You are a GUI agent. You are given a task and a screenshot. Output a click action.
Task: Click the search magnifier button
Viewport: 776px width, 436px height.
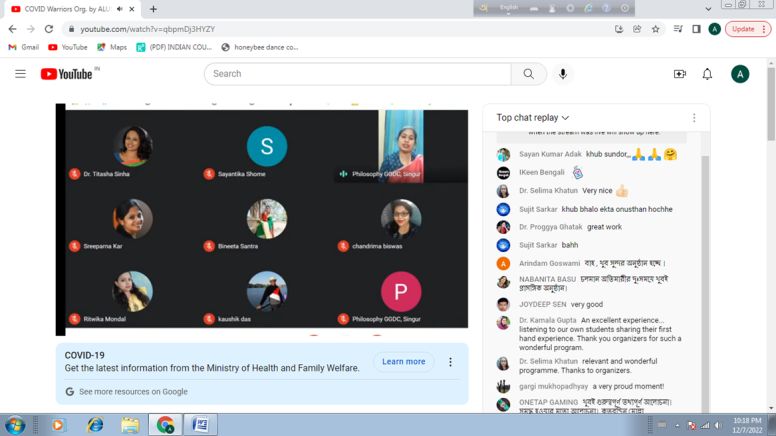pyautogui.click(x=528, y=74)
